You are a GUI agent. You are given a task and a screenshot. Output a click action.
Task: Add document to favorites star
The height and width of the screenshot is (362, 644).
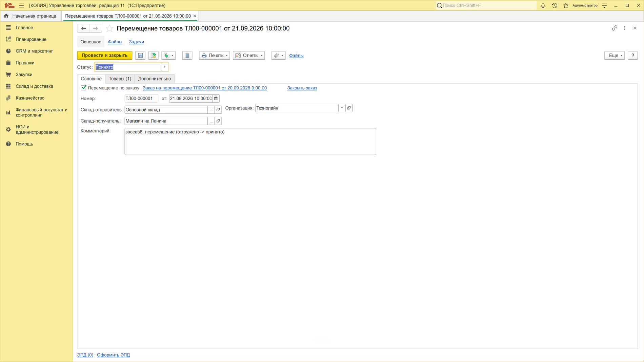pos(109,28)
